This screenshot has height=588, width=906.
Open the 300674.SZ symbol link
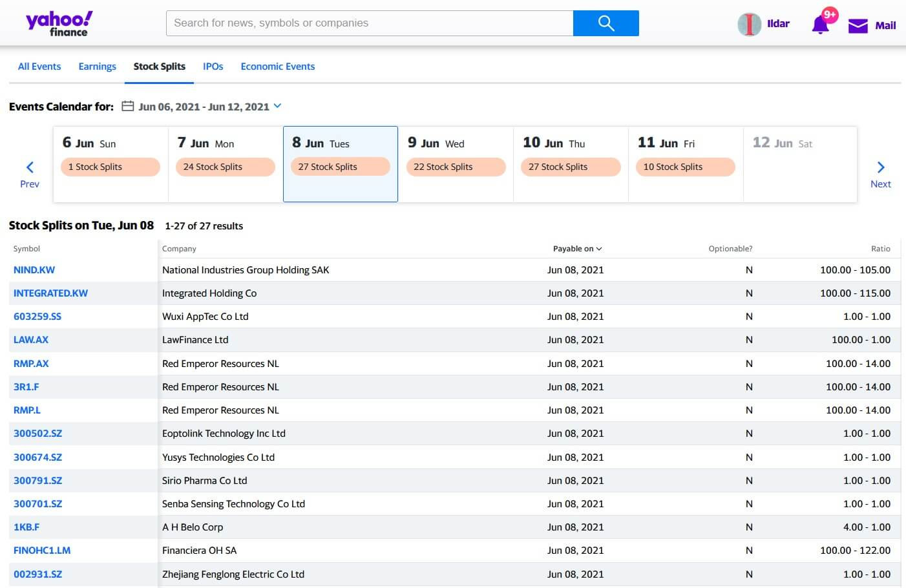(x=38, y=457)
